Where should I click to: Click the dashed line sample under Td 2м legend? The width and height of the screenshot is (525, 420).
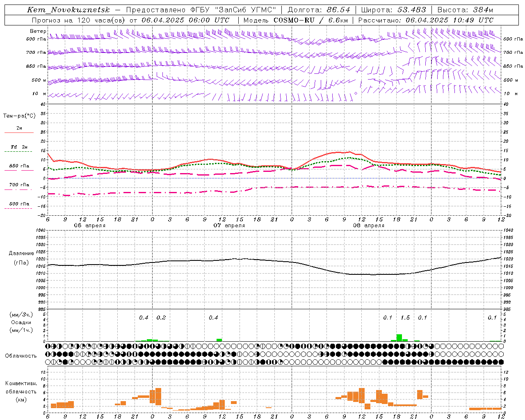(18, 152)
